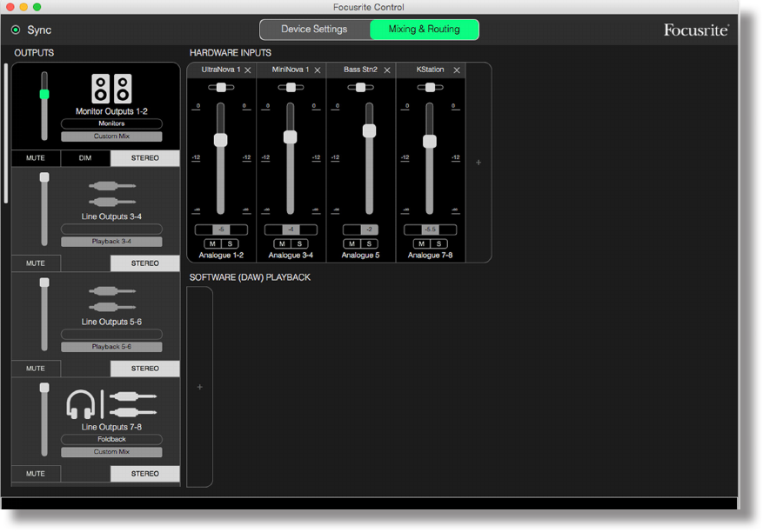
Task: Switch to the Device Settings tab
Action: tap(314, 30)
